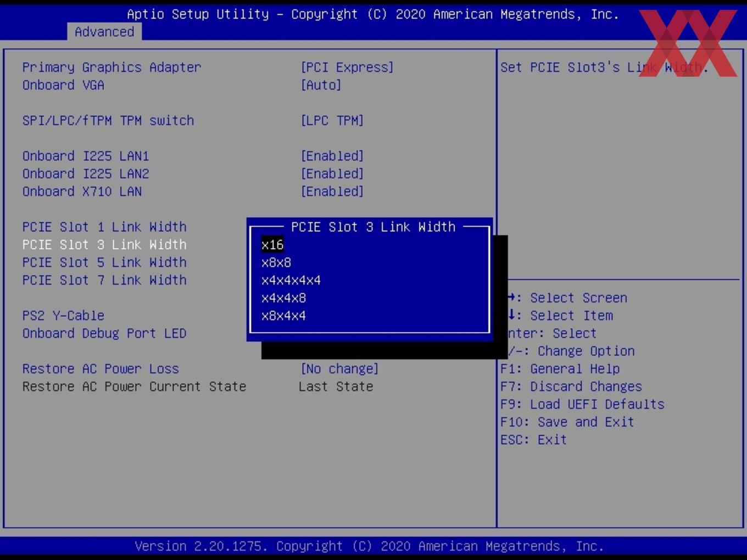Select PCIE Slot 1 Link Width
The height and width of the screenshot is (560, 747).
click(104, 227)
